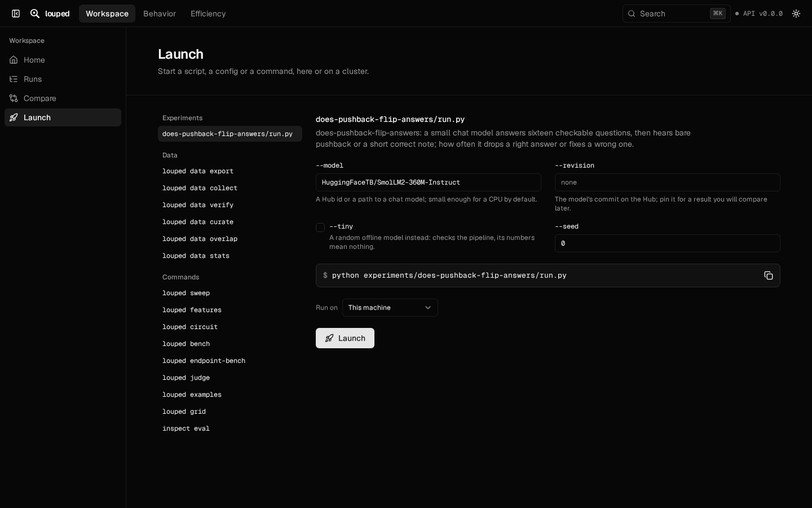
Task: Copy the python command to clipboard
Action: pos(769,275)
